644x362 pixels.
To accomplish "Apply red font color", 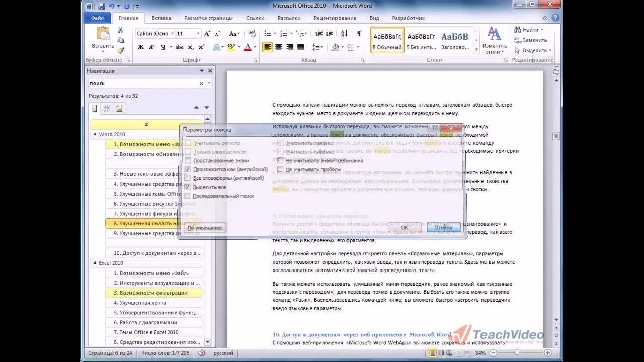I will pos(247,47).
